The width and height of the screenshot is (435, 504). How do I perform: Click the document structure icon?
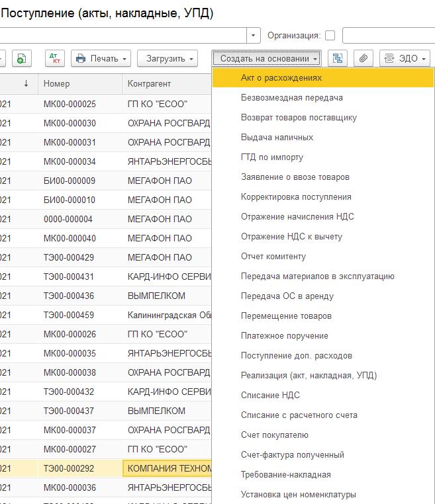[x=338, y=58]
